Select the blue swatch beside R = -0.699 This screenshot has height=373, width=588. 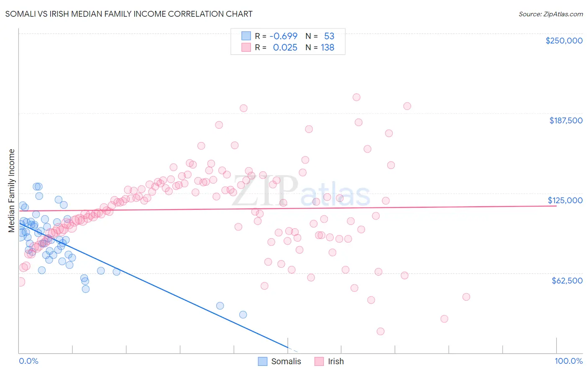click(x=246, y=36)
